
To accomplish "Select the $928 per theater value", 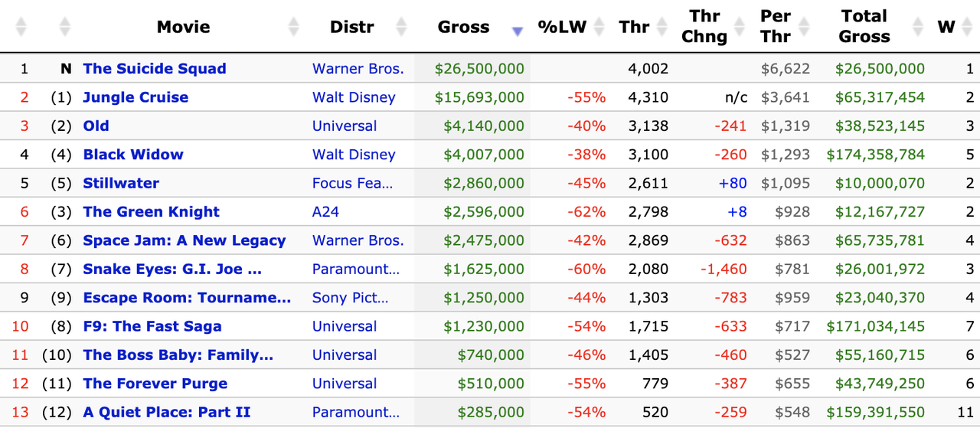I will (792, 212).
